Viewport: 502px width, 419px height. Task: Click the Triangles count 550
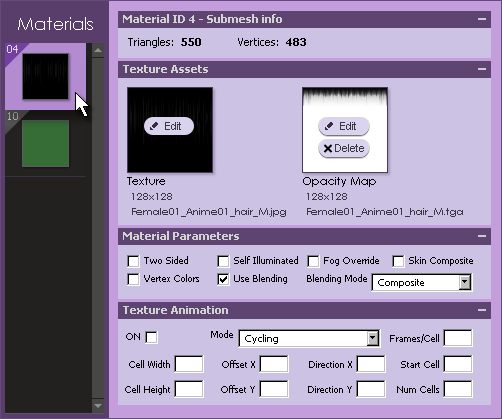click(191, 42)
